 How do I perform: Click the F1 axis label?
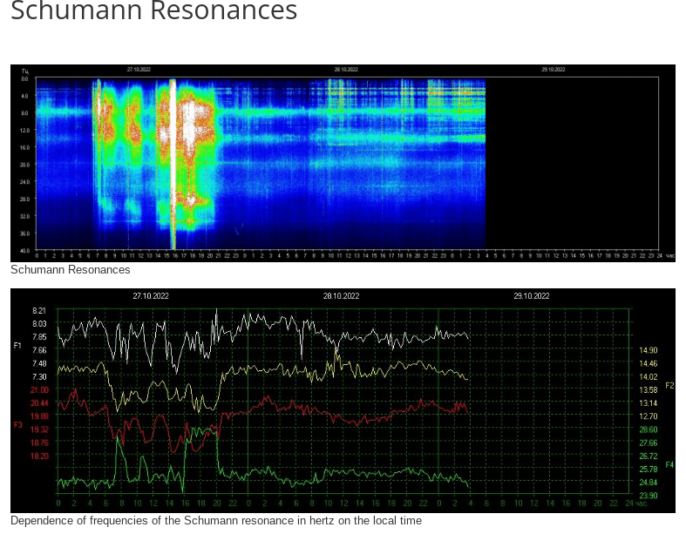pyautogui.click(x=17, y=345)
